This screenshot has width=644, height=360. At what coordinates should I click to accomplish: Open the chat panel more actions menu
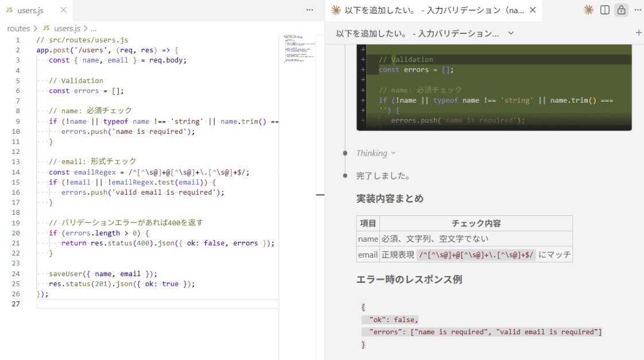[637, 10]
